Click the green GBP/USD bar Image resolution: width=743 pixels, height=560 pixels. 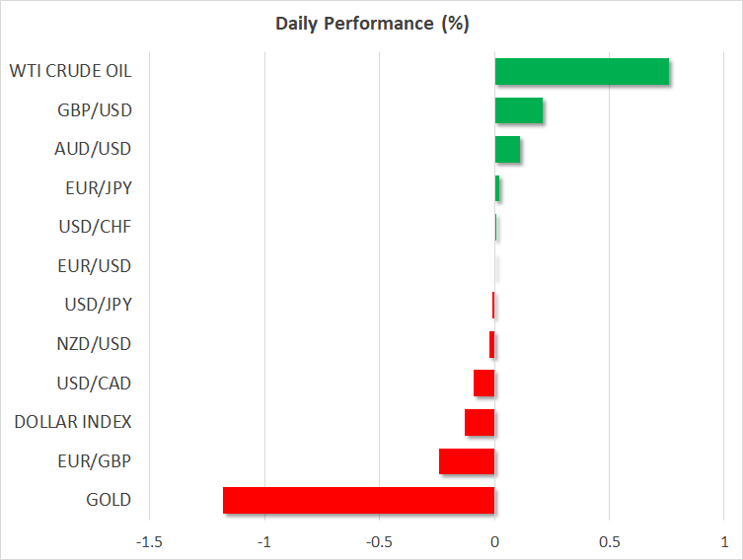518,110
